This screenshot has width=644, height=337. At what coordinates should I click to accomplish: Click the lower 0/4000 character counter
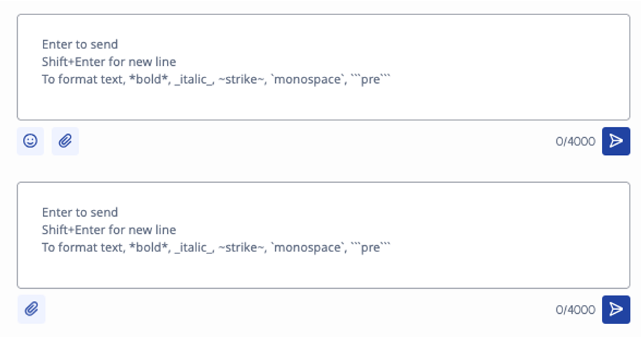[x=575, y=309]
